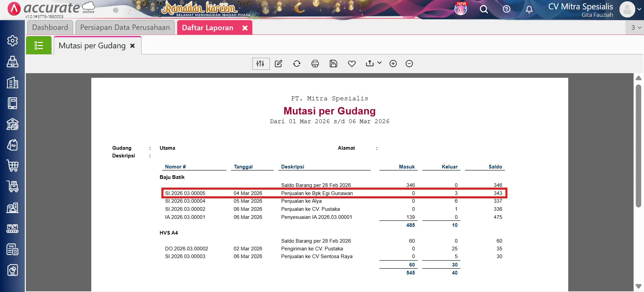Click the edit report design icon
Image resolution: width=644 pixels, height=292 pixels.
click(x=279, y=64)
